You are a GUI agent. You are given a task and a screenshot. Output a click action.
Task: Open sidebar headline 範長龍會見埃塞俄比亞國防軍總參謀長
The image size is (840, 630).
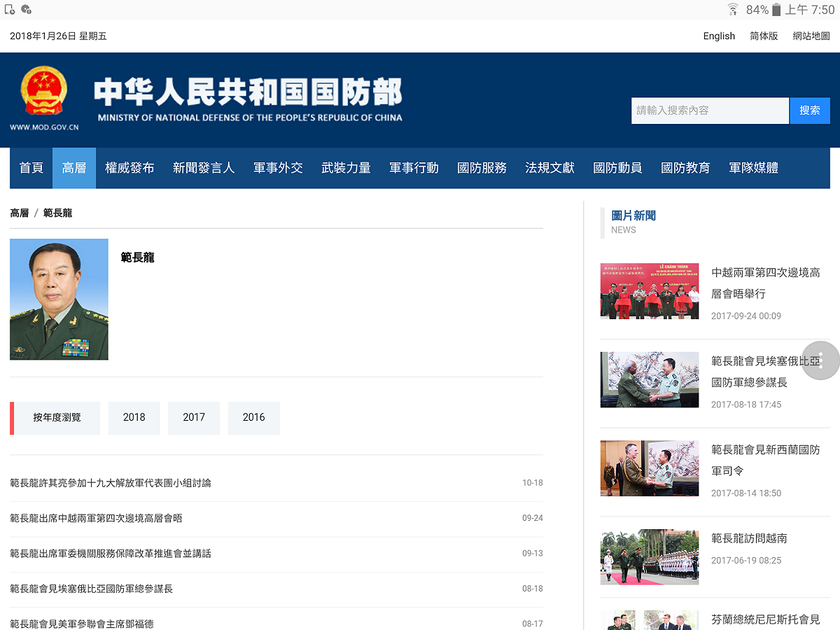[x=766, y=372]
